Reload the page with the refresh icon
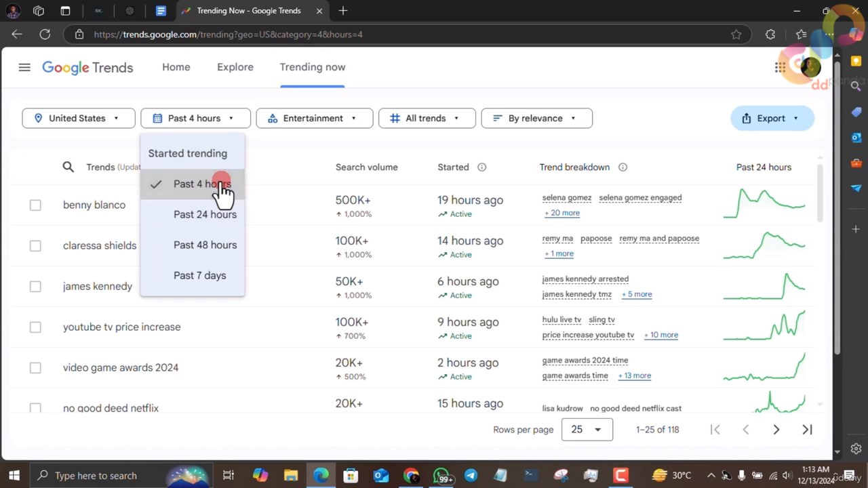 [x=45, y=34]
